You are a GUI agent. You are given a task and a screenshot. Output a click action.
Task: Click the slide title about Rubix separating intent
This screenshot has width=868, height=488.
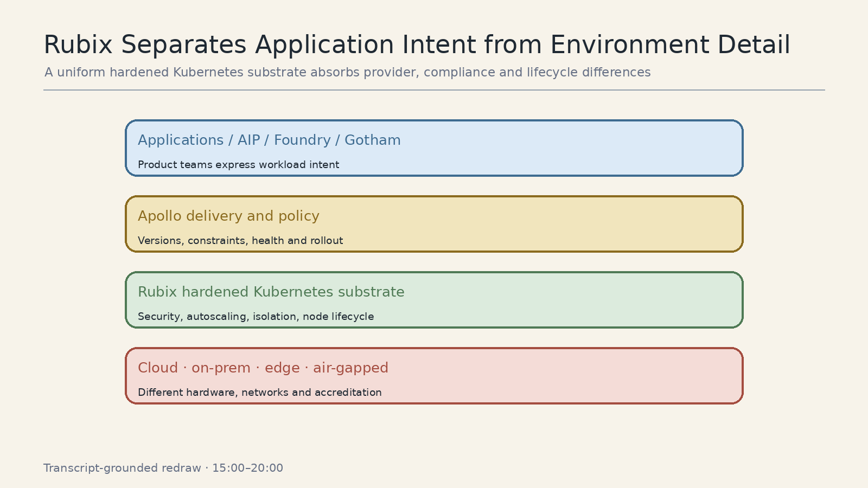click(417, 45)
